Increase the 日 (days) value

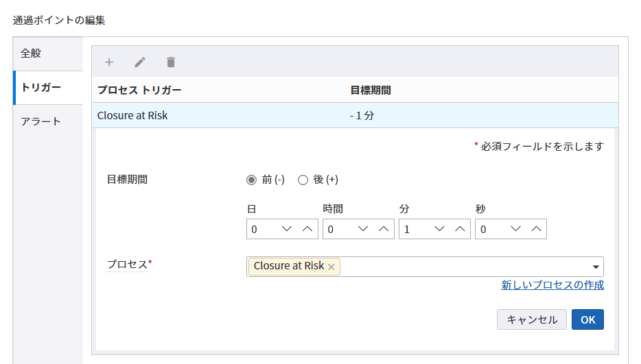[307, 230]
